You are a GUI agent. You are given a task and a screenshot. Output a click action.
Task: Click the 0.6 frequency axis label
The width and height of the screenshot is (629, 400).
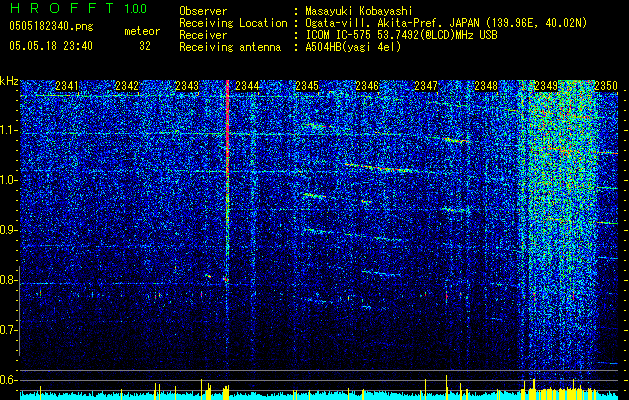[x=9, y=380]
